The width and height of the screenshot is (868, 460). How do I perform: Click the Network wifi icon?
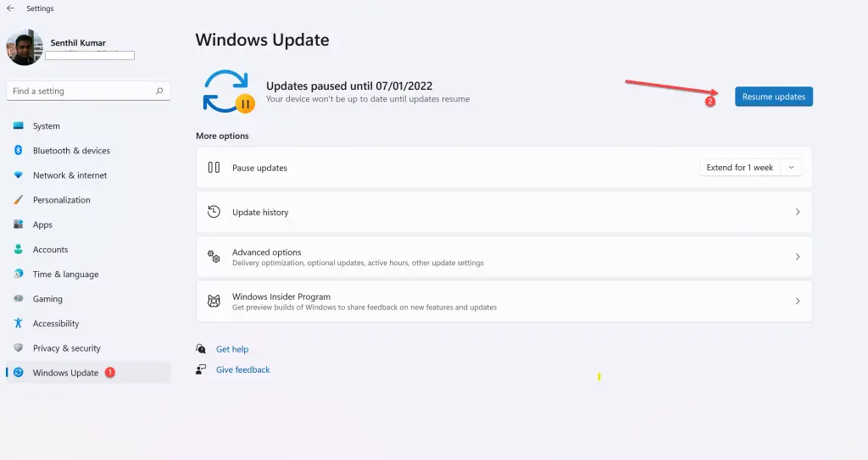tap(19, 175)
